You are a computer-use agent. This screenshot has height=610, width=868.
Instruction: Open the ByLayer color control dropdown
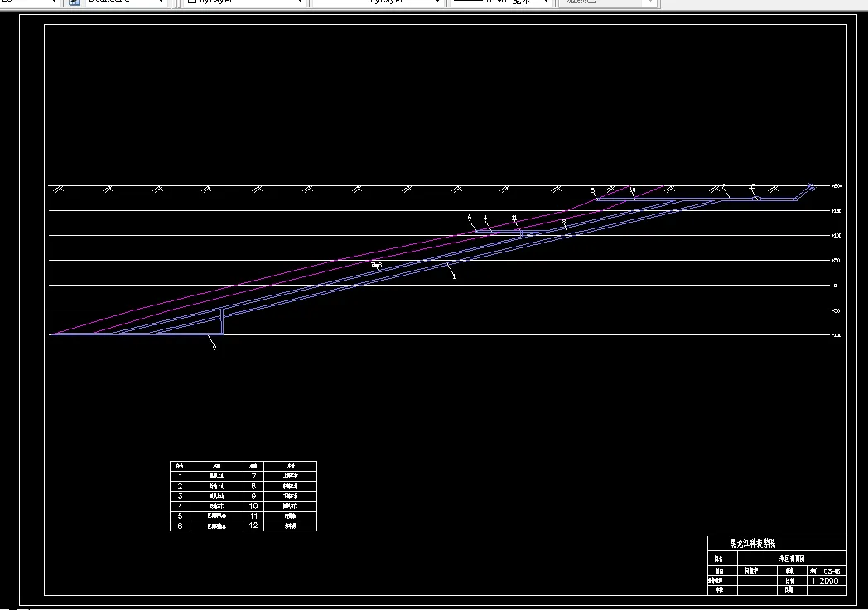244,2
